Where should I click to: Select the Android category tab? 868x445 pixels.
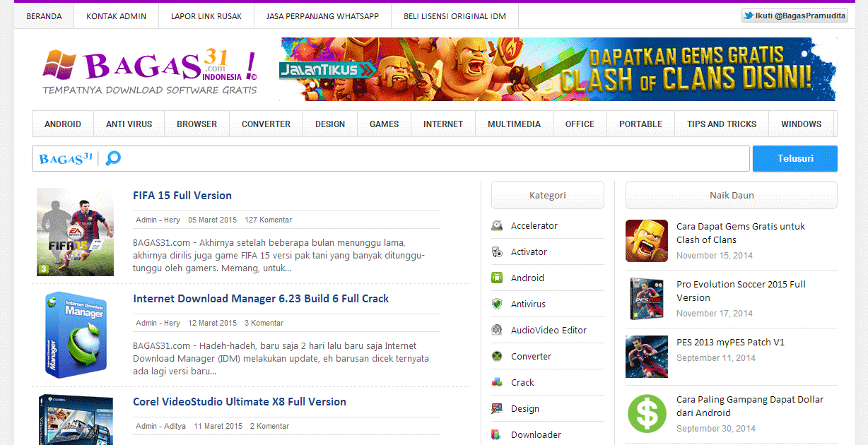click(63, 124)
